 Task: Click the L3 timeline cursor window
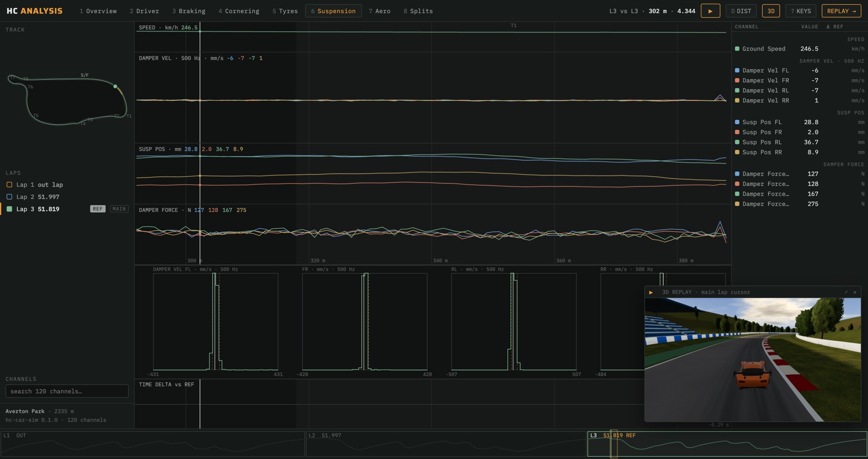pyautogui.click(x=614, y=444)
